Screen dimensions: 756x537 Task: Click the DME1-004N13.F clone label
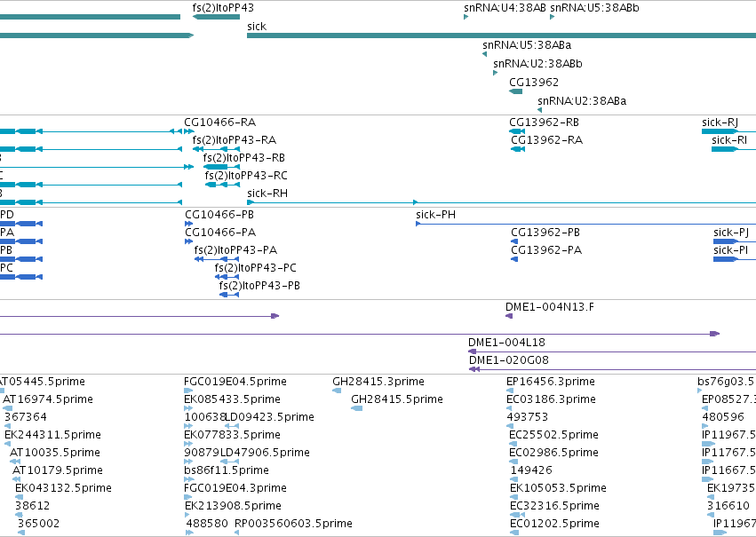pos(550,307)
